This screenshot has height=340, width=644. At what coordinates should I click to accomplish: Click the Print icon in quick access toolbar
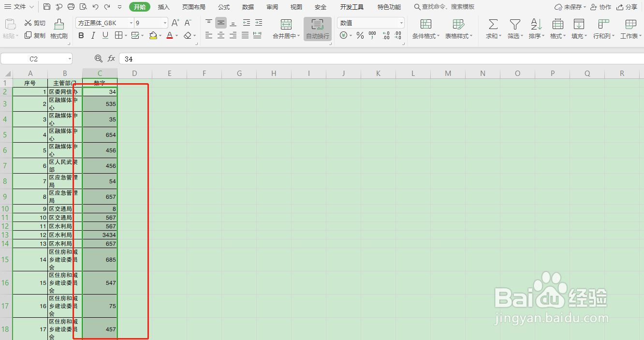coord(71,7)
